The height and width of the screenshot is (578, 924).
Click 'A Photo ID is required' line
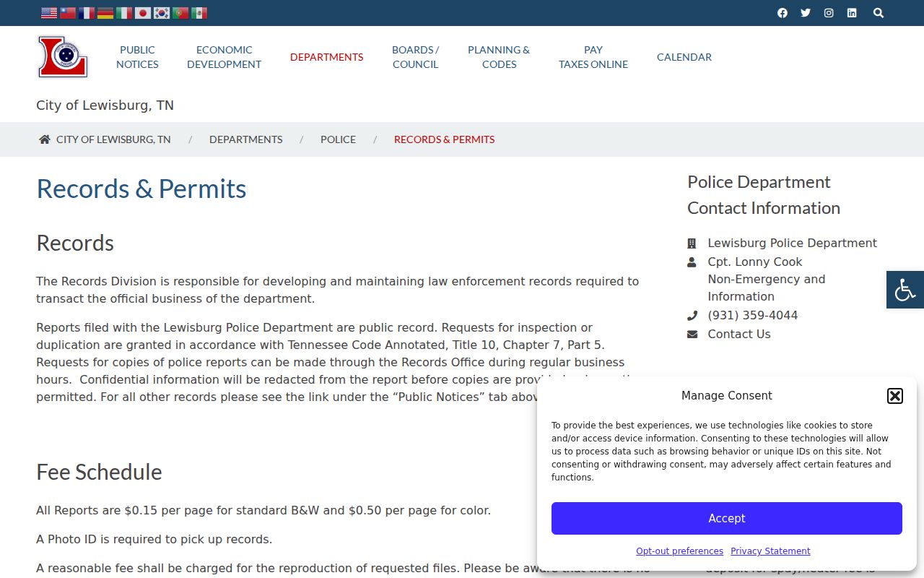[154, 540]
